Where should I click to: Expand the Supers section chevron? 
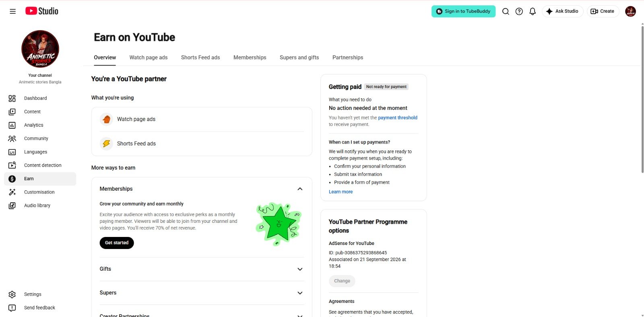[x=300, y=293]
